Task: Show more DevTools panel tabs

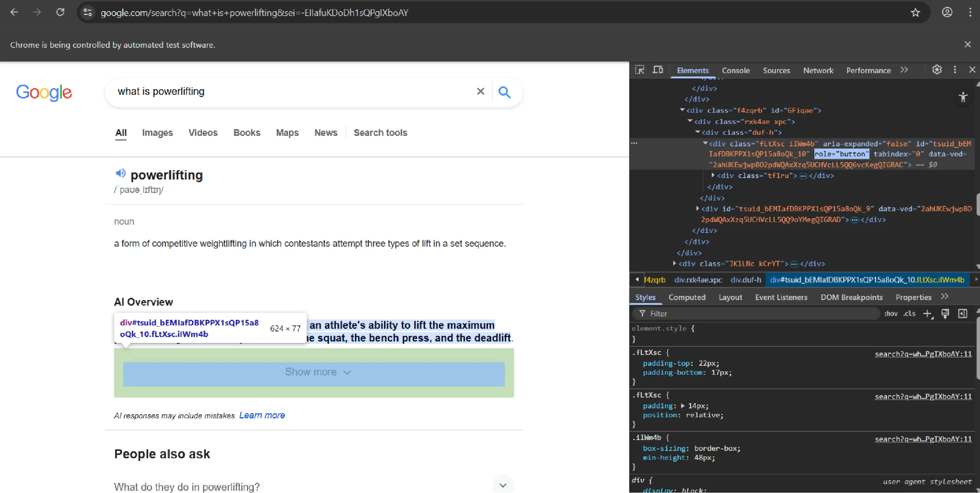Action: (x=904, y=70)
